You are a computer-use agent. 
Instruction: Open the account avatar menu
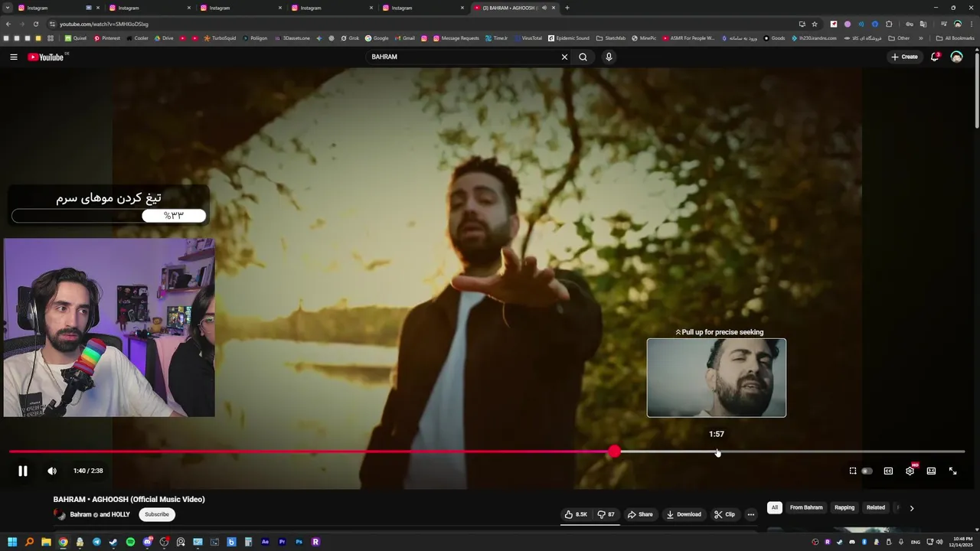956,57
